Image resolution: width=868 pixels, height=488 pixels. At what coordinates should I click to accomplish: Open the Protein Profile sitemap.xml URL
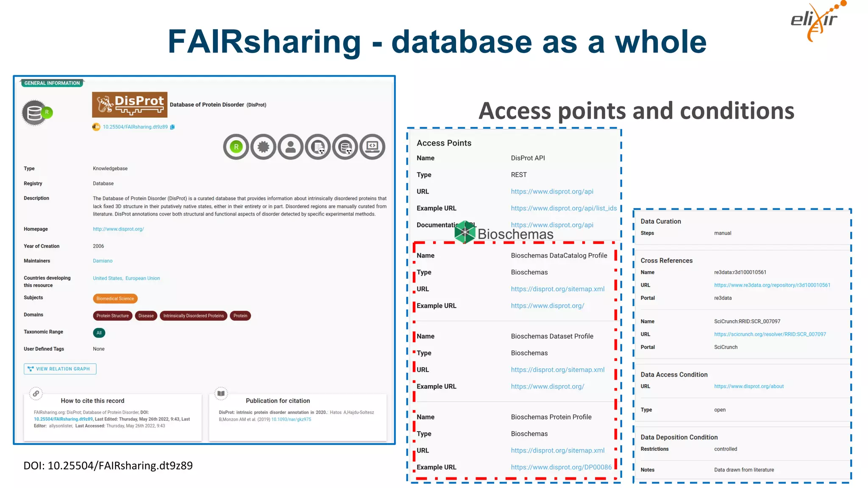(558, 451)
